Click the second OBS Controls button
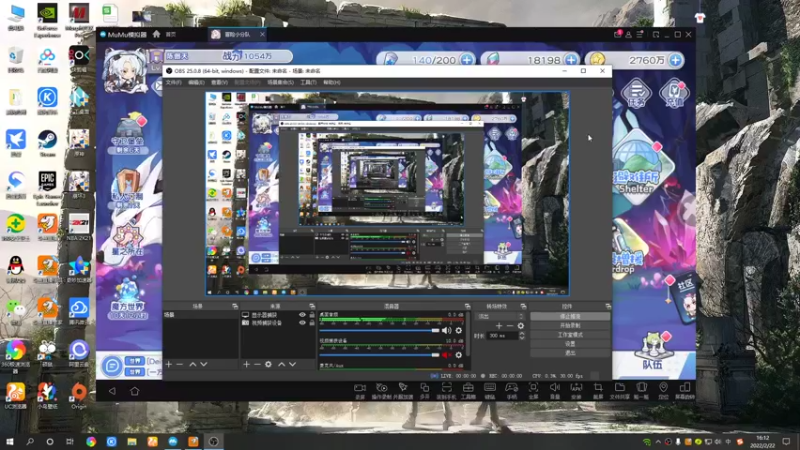 click(x=570, y=326)
